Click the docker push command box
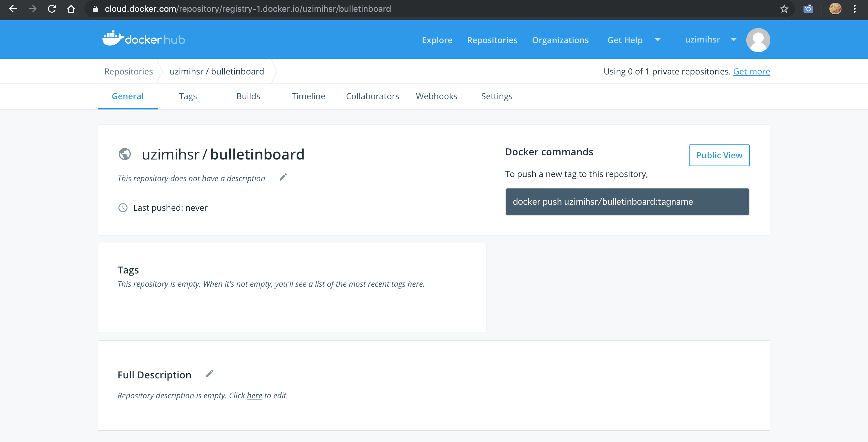Image resolution: width=868 pixels, height=442 pixels. (x=627, y=202)
